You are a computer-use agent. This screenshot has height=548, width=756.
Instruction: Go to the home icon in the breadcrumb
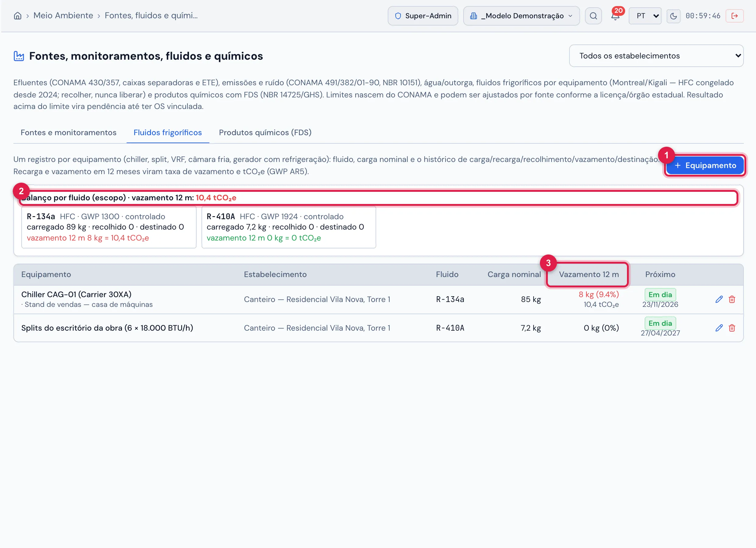click(18, 16)
